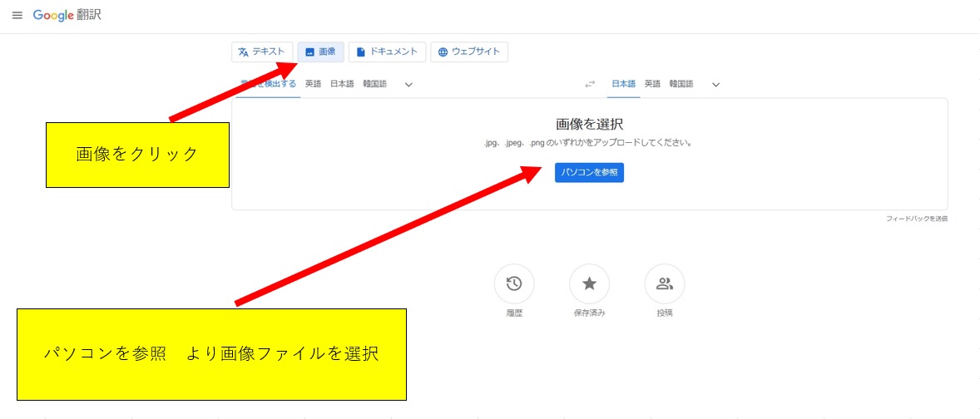Open the ウェブサイト translation tab
The height and width of the screenshot is (419, 980).
[469, 52]
